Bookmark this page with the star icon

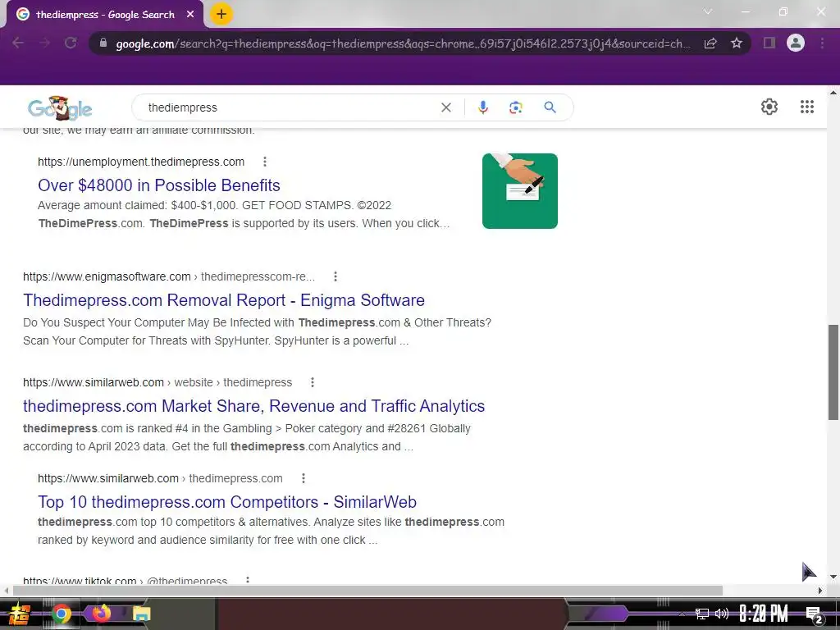[737, 43]
